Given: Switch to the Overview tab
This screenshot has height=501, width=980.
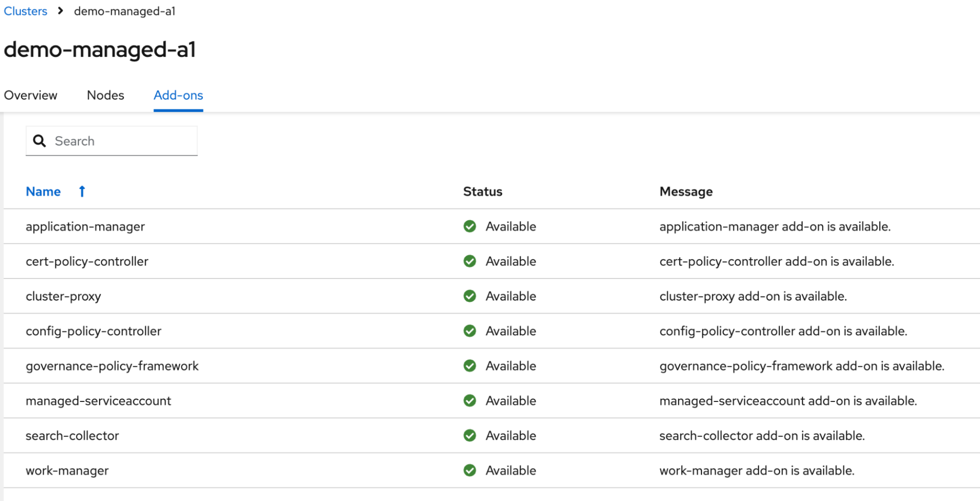Looking at the screenshot, I should [30, 95].
